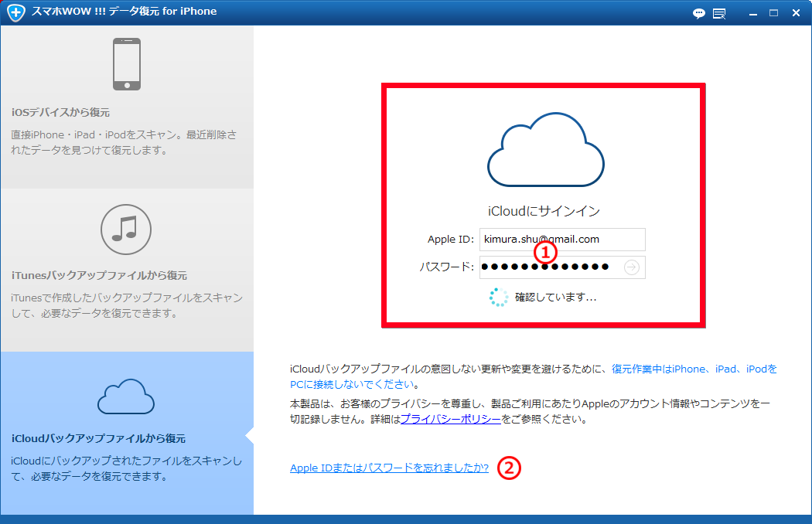Open the menu list icon in title bar
812x524 pixels.
click(719, 13)
